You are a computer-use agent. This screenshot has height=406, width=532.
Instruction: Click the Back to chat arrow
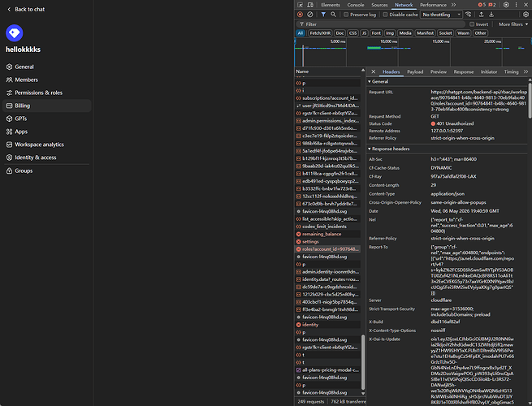[9, 10]
